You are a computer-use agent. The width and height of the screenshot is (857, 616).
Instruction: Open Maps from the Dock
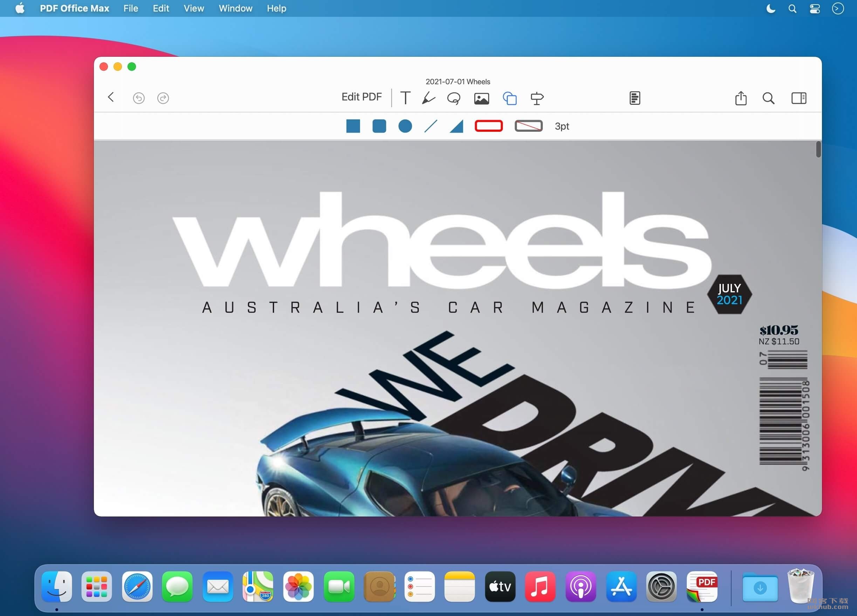click(258, 586)
